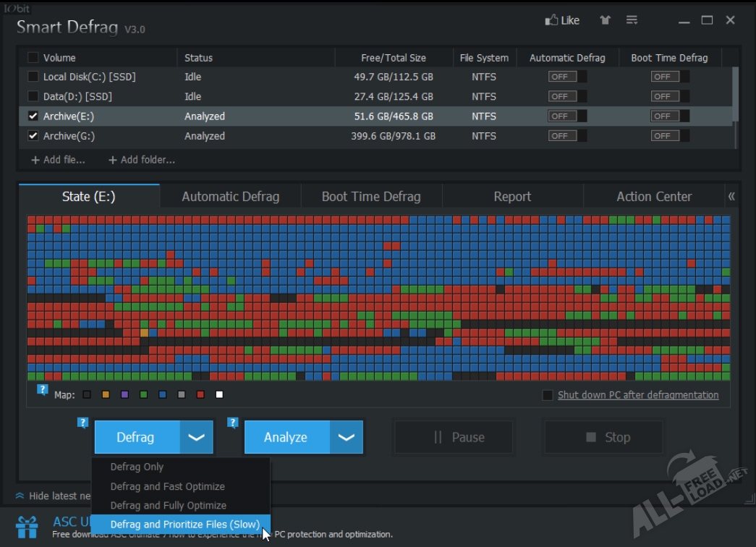Click the help icon beside Map legend
Screen dimensions: 756x547
coord(43,390)
